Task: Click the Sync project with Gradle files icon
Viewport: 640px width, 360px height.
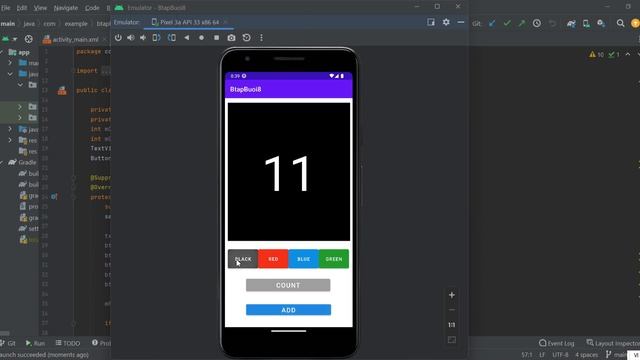Action: [571, 23]
